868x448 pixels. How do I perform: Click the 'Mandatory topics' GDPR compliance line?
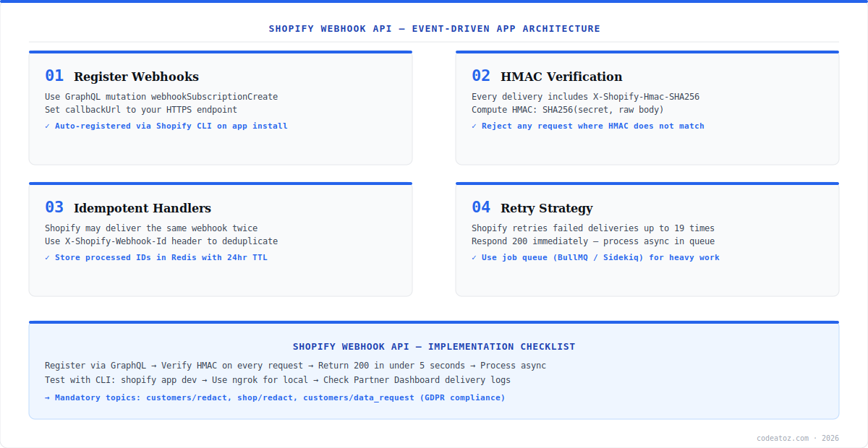(x=275, y=397)
